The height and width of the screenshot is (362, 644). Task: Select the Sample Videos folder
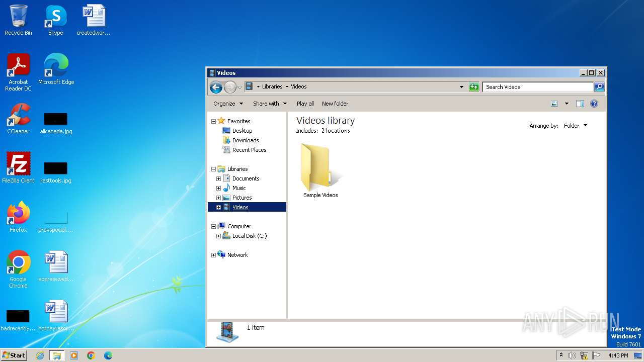[x=320, y=171]
